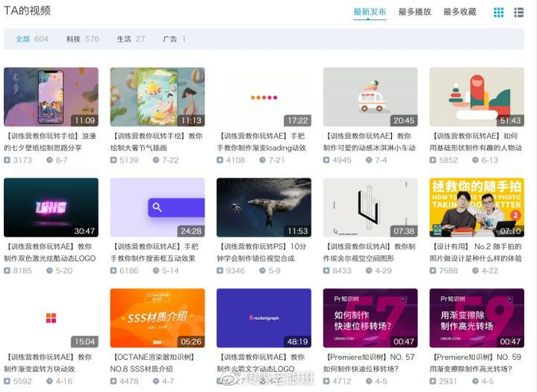The height and width of the screenshot is (392, 537).
Task: Click play count icon beside 2931
Action: (x=434, y=380)
